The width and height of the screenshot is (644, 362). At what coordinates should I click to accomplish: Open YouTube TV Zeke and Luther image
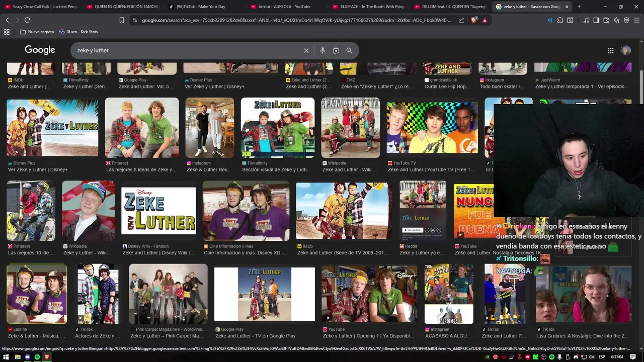(432, 128)
